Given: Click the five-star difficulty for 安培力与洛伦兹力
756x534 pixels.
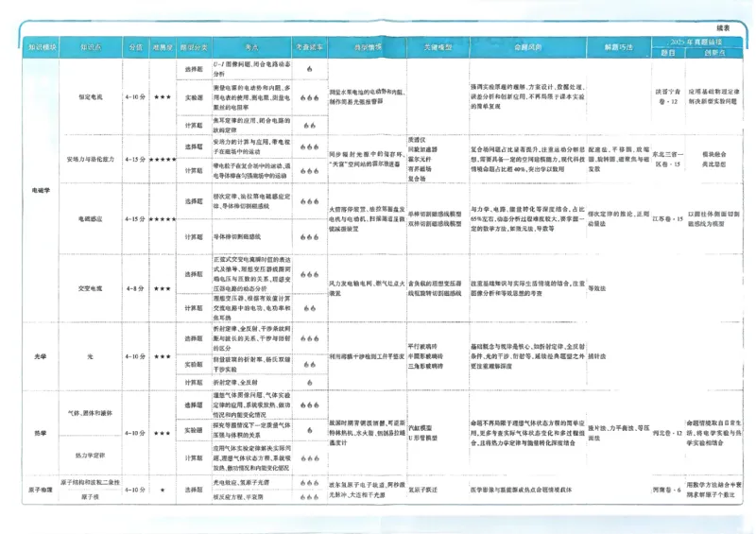Looking at the screenshot, I should coord(163,159).
